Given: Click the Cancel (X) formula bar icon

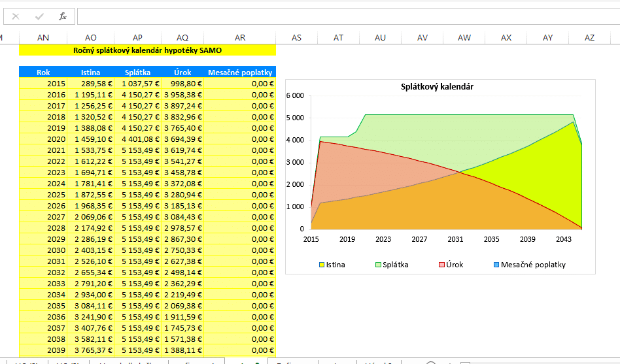Looking at the screenshot, I should (x=16, y=16).
